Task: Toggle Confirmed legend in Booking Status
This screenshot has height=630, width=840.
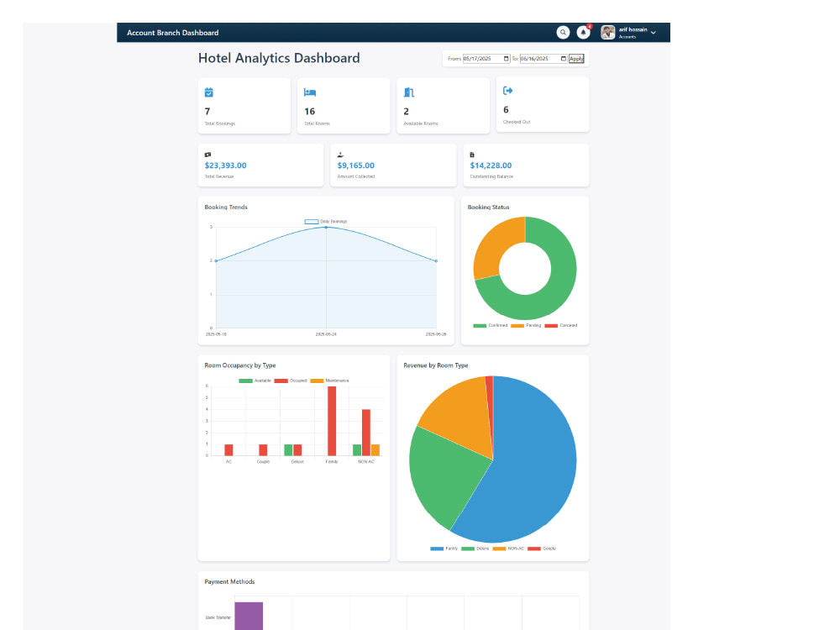Action: (x=491, y=325)
